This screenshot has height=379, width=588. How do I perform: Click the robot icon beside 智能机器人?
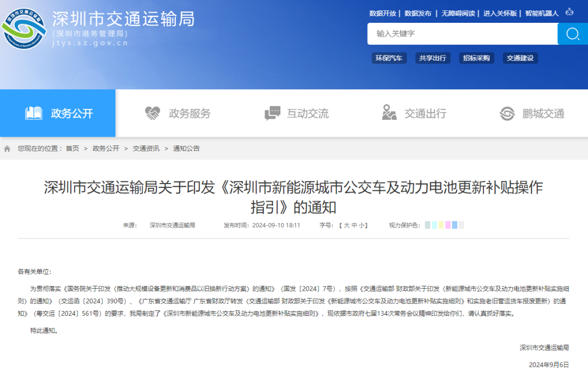click(x=569, y=12)
